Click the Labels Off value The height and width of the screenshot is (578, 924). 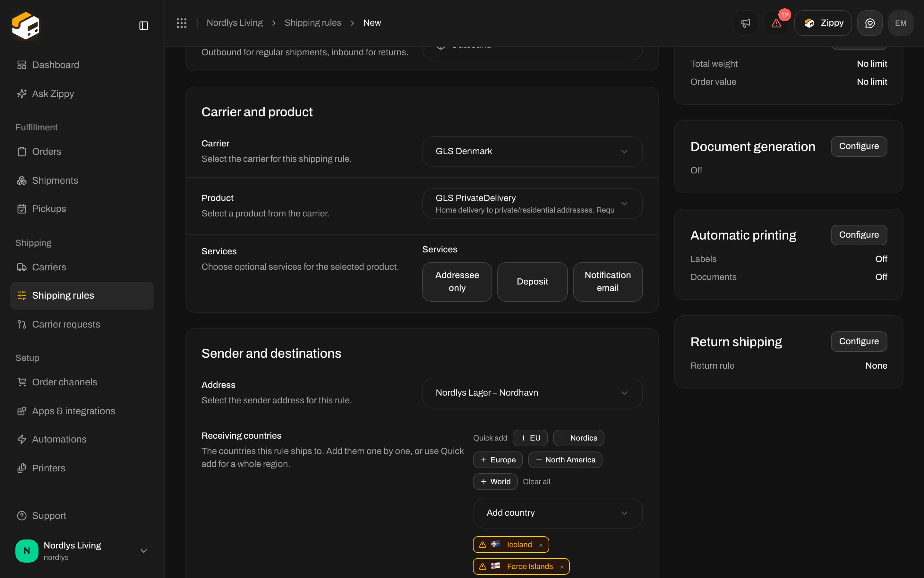click(x=881, y=259)
